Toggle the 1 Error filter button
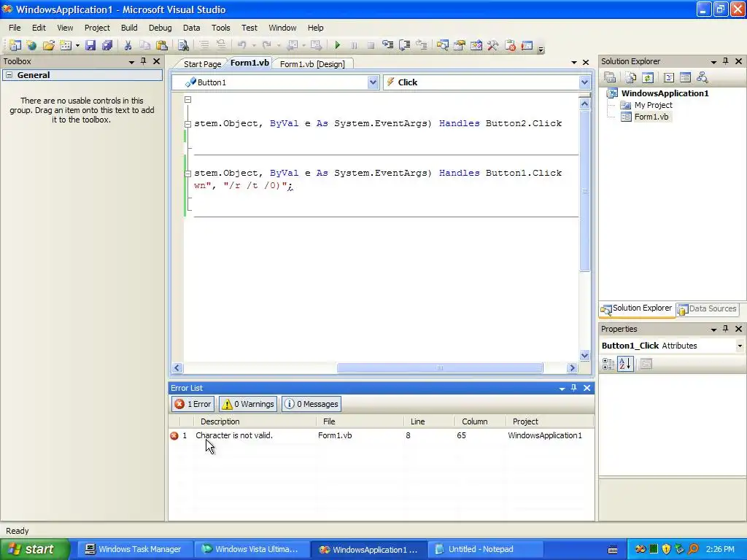 tap(193, 404)
